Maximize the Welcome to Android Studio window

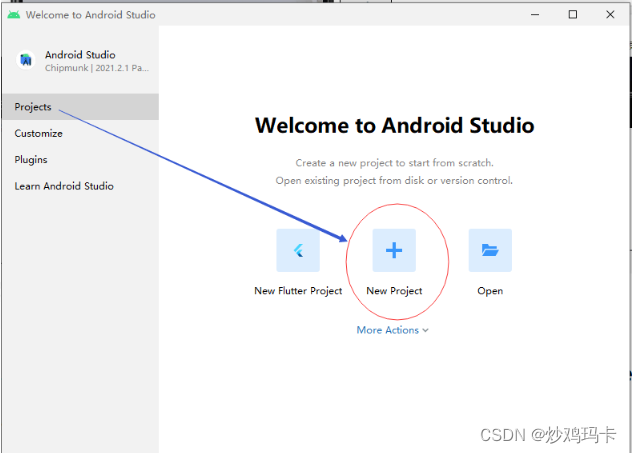click(x=573, y=15)
